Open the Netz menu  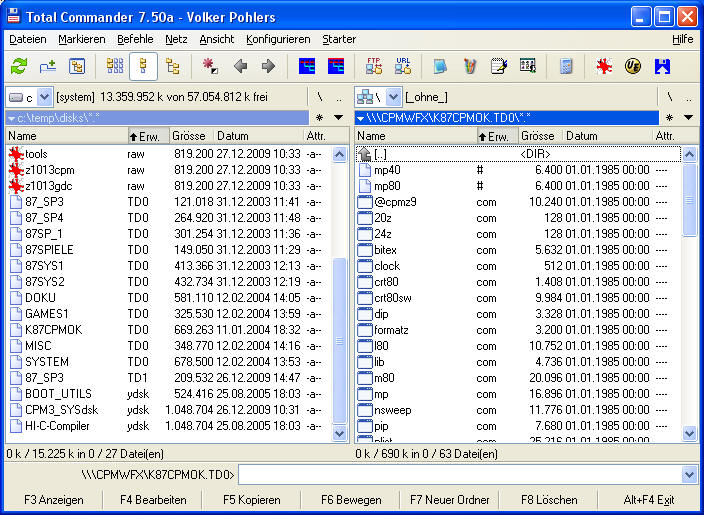176,40
